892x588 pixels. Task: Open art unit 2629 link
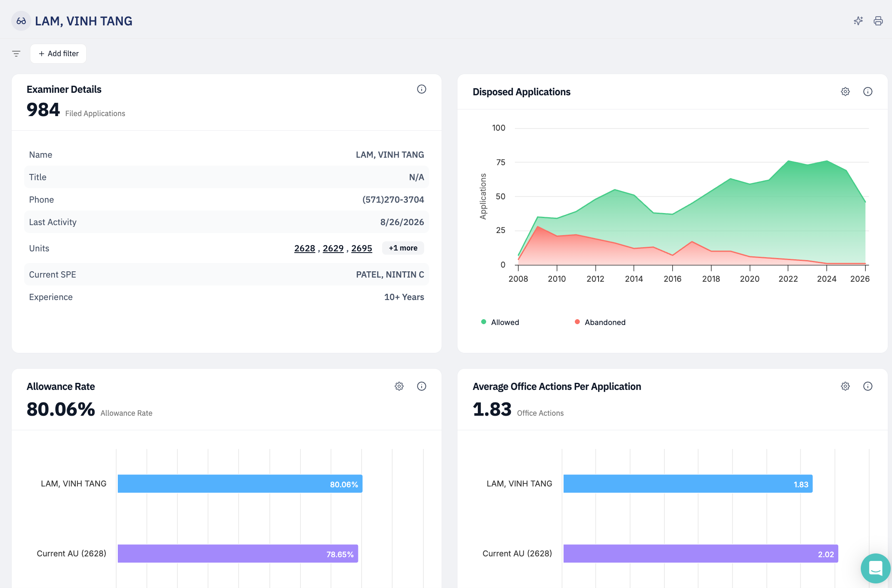point(333,248)
